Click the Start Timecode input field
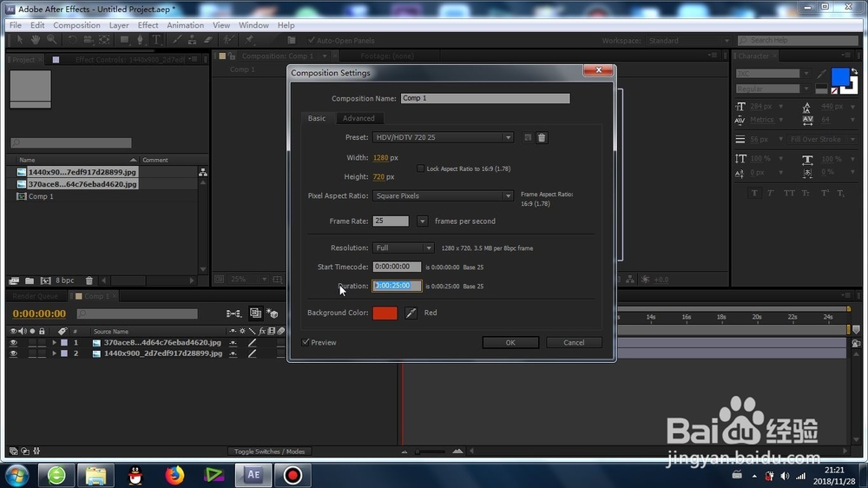The width and height of the screenshot is (868, 488). pyautogui.click(x=397, y=267)
